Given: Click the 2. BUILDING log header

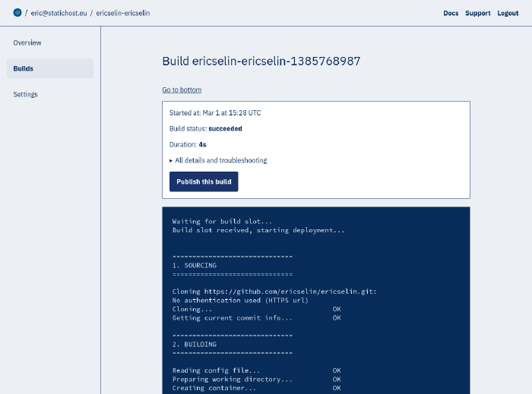Looking at the screenshot, I should point(195,344).
